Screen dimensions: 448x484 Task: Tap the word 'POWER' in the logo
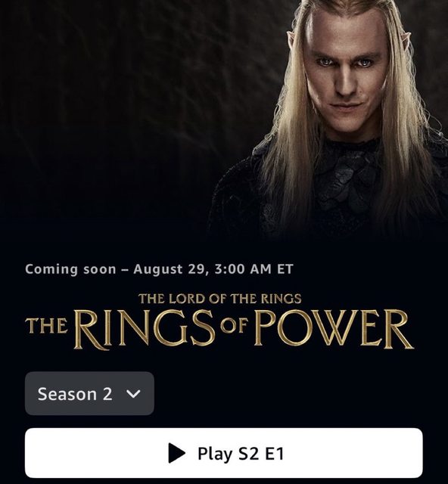(334, 329)
